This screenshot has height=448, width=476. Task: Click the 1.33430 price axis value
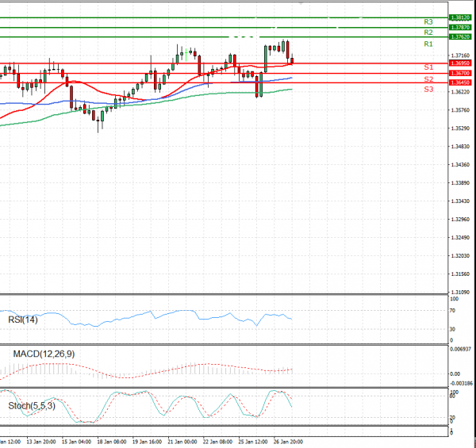point(460,201)
